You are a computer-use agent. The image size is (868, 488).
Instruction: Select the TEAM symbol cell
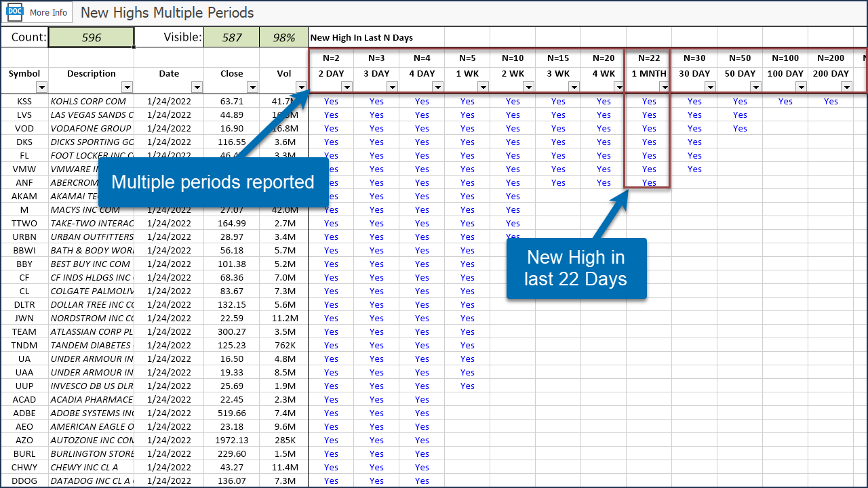(x=24, y=332)
